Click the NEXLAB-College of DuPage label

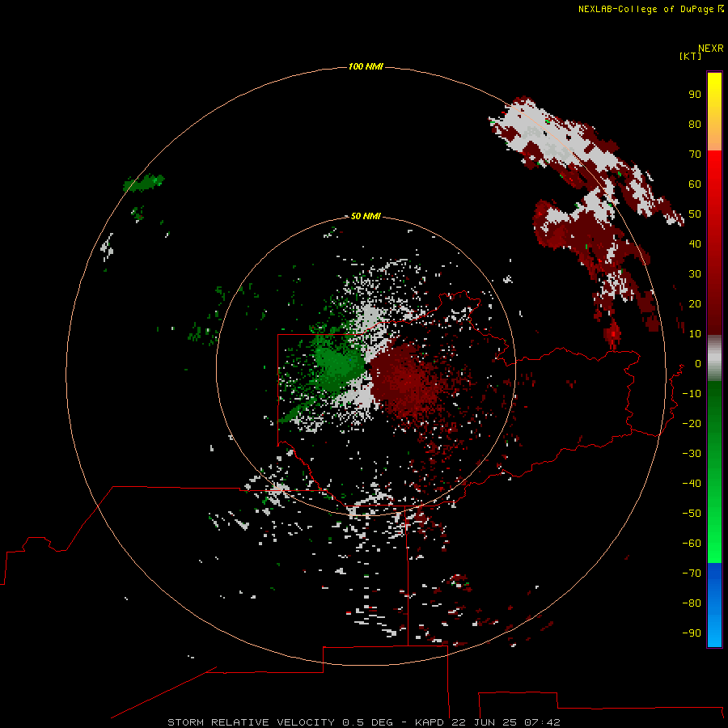(x=650, y=9)
